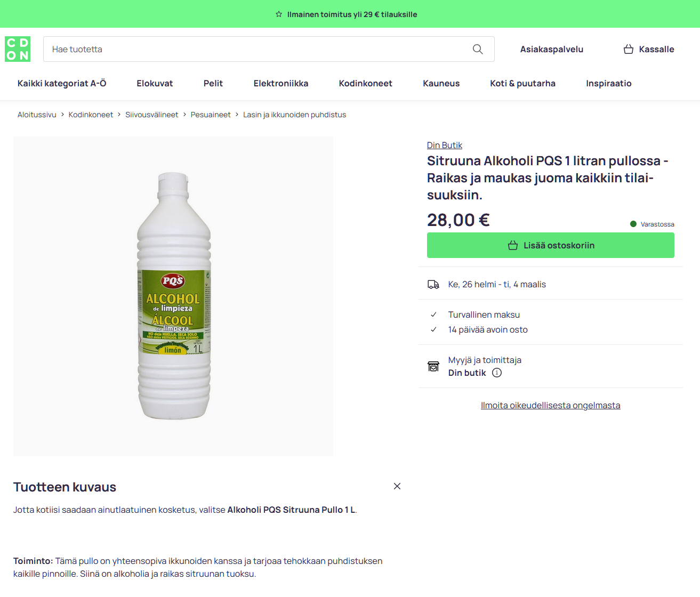Screen dimensions: 700x597
Task: Open the Din Butik seller link
Action: [x=444, y=145]
